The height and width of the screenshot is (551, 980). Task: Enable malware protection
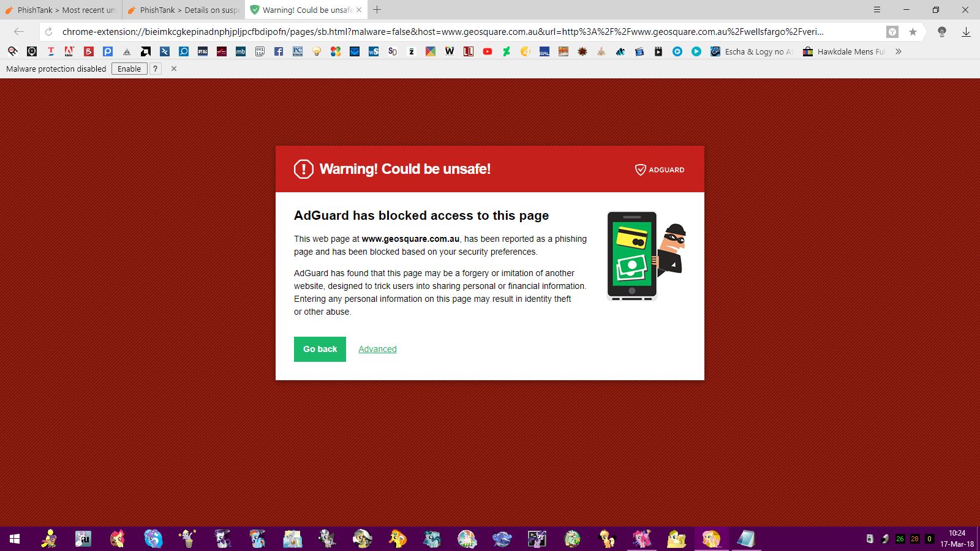point(129,69)
